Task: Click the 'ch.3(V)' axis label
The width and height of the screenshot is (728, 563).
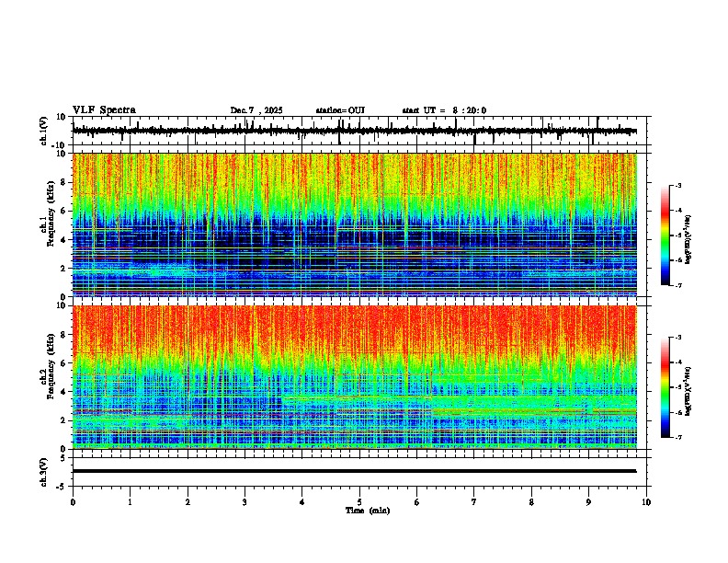Action: 44,472
